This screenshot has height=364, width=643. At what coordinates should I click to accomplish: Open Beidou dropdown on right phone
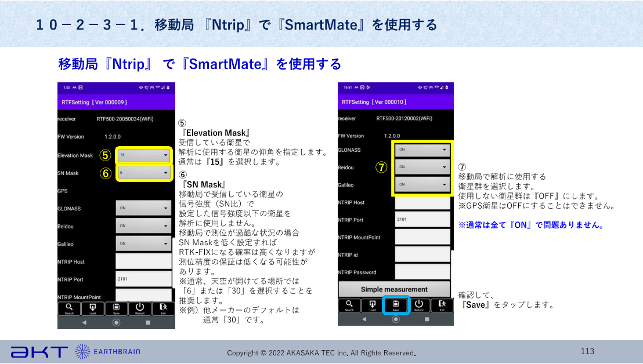click(x=422, y=167)
